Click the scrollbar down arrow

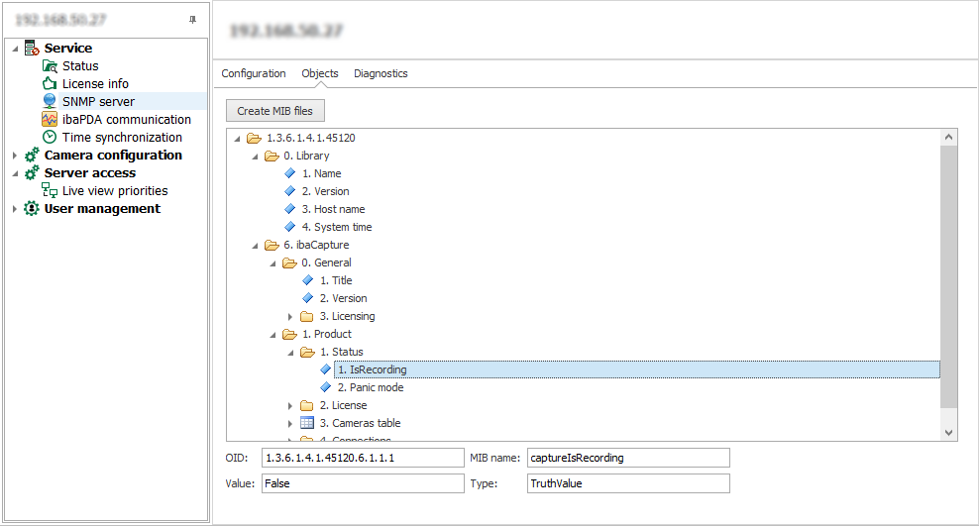tap(948, 432)
